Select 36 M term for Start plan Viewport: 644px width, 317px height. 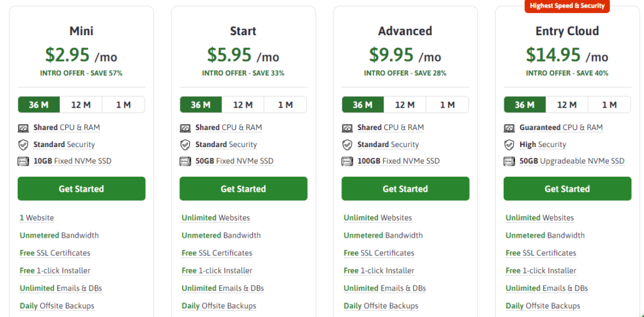point(201,105)
